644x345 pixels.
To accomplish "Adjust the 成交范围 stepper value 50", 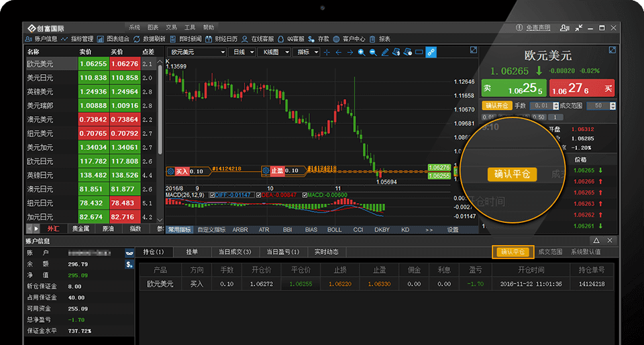I will pos(612,106).
